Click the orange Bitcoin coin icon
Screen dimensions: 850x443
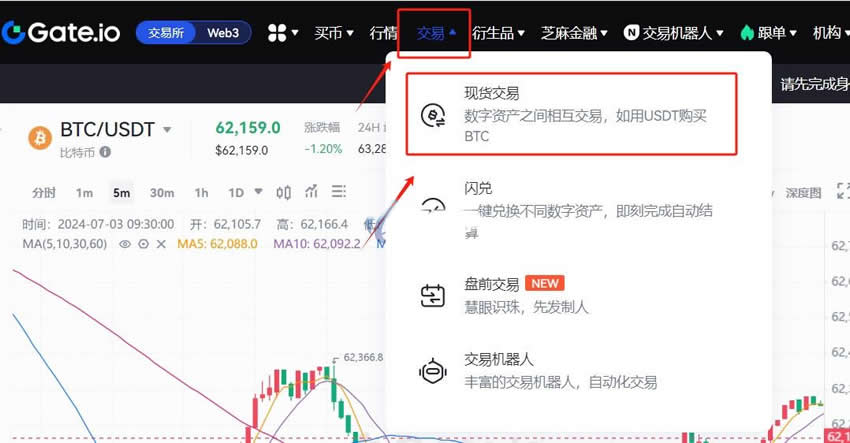pyautogui.click(x=40, y=138)
